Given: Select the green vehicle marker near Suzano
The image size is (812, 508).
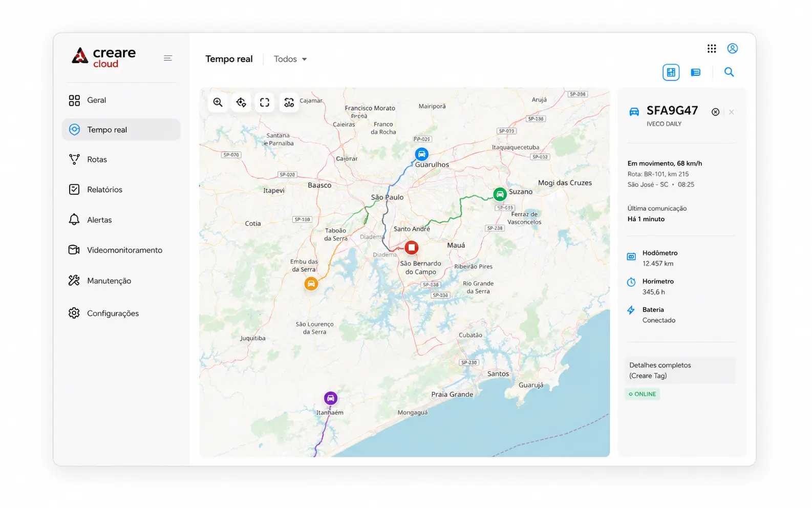Looking at the screenshot, I should 500,195.
